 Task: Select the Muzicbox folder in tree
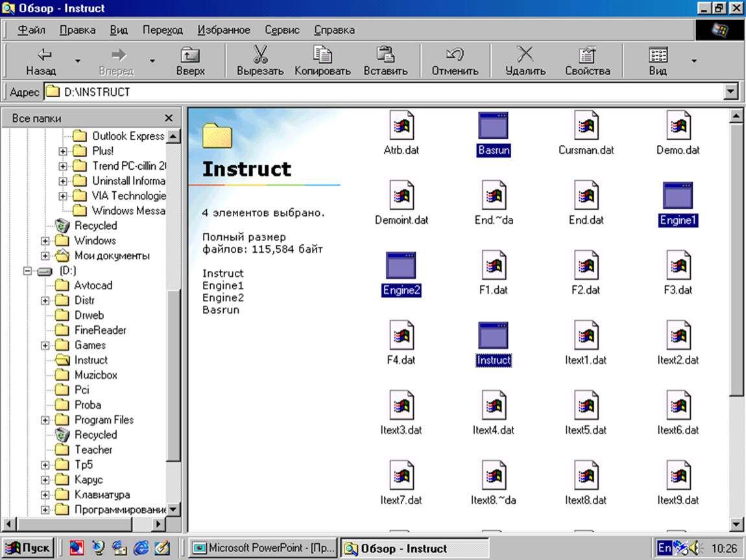coord(95,375)
